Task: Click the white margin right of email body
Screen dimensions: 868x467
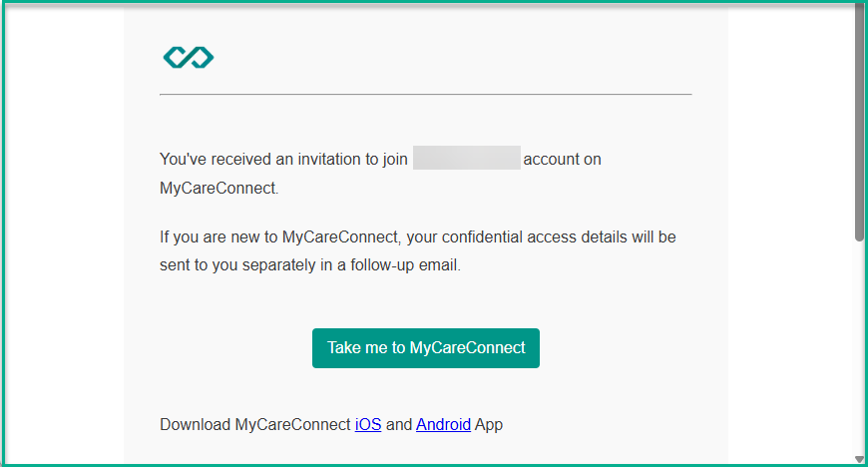Action: click(x=791, y=233)
